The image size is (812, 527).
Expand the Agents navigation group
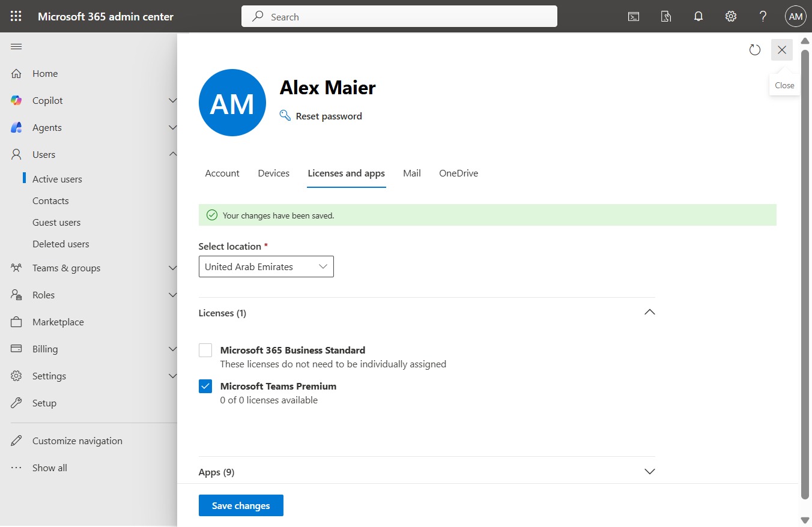coord(172,127)
